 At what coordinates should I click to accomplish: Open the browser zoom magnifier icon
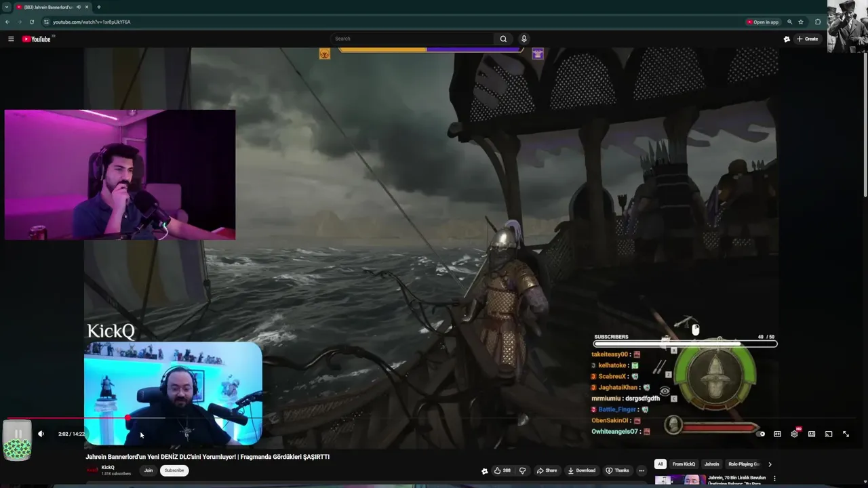(x=789, y=22)
